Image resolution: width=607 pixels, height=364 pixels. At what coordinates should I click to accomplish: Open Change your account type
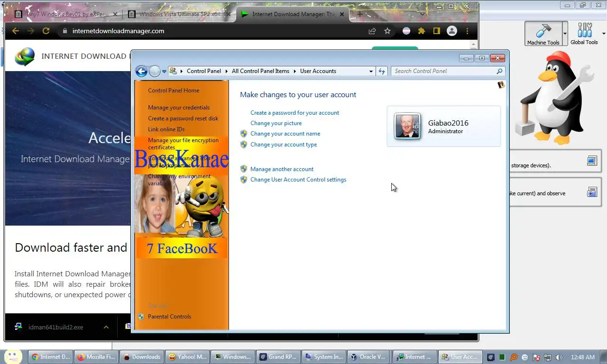[x=284, y=145]
